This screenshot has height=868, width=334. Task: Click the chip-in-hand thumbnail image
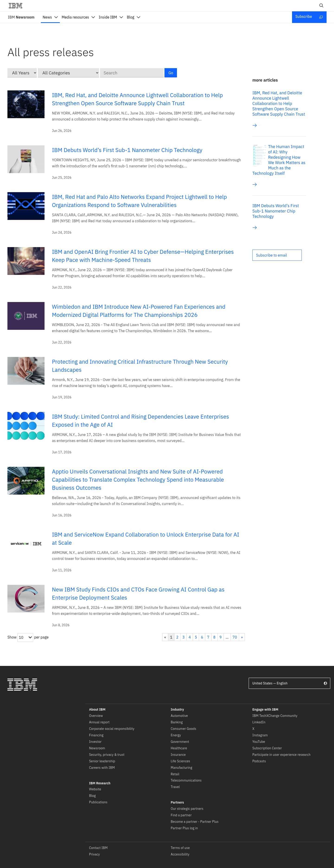(x=26, y=159)
